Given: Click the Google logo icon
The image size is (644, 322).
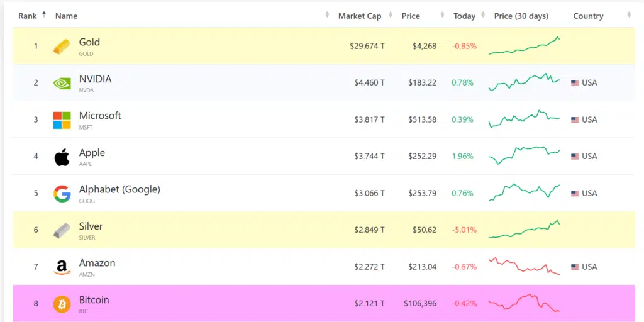Looking at the screenshot, I should click(x=62, y=193).
